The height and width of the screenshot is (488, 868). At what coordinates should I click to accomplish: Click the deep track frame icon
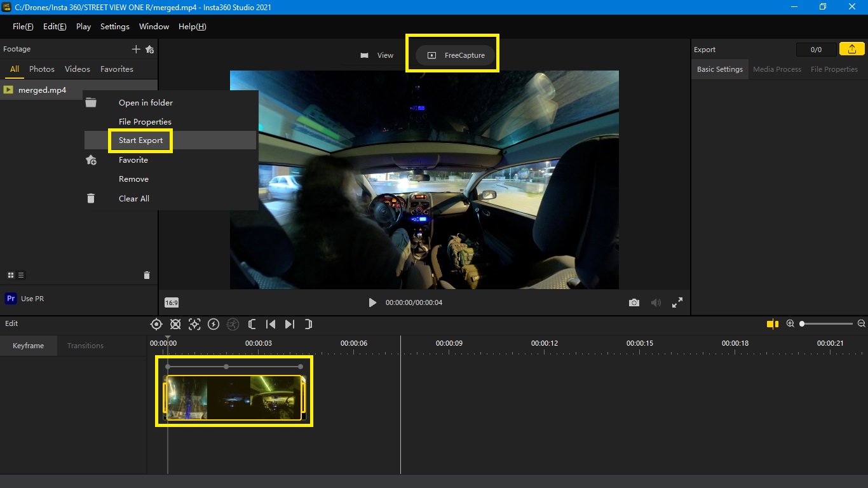click(x=194, y=324)
